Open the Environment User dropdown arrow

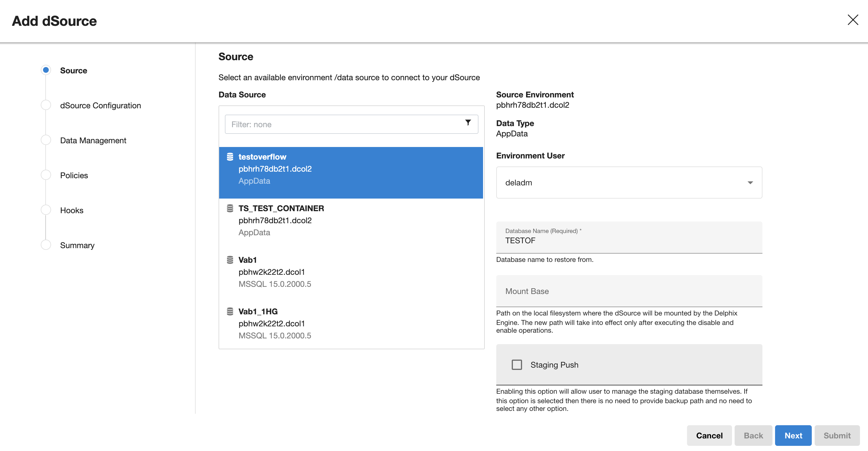[x=750, y=183]
